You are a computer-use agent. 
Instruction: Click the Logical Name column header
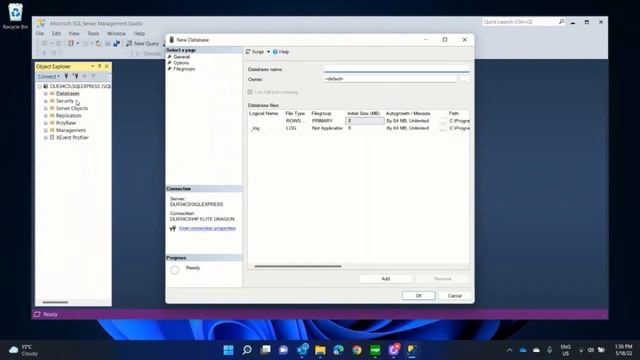[x=264, y=113]
